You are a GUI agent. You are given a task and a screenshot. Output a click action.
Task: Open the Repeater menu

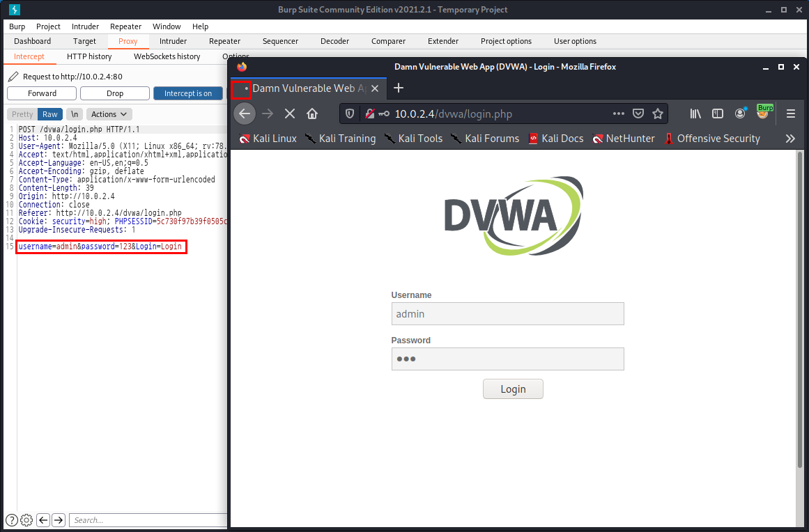[x=125, y=26]
